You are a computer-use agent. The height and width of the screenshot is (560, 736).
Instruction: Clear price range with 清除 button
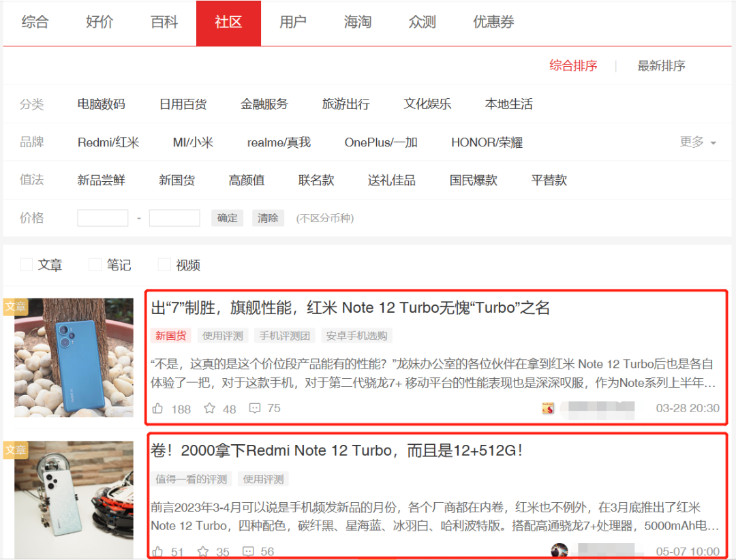pos(268,218)
